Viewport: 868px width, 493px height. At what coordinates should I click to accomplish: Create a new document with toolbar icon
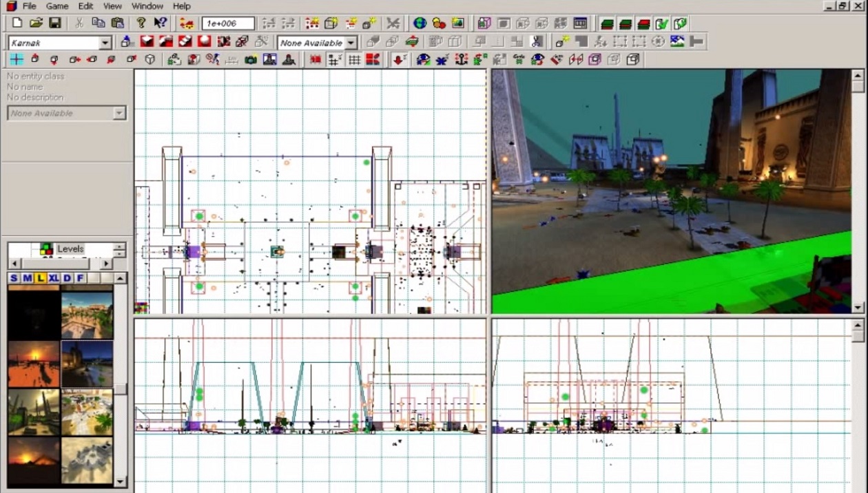point(17,23)
